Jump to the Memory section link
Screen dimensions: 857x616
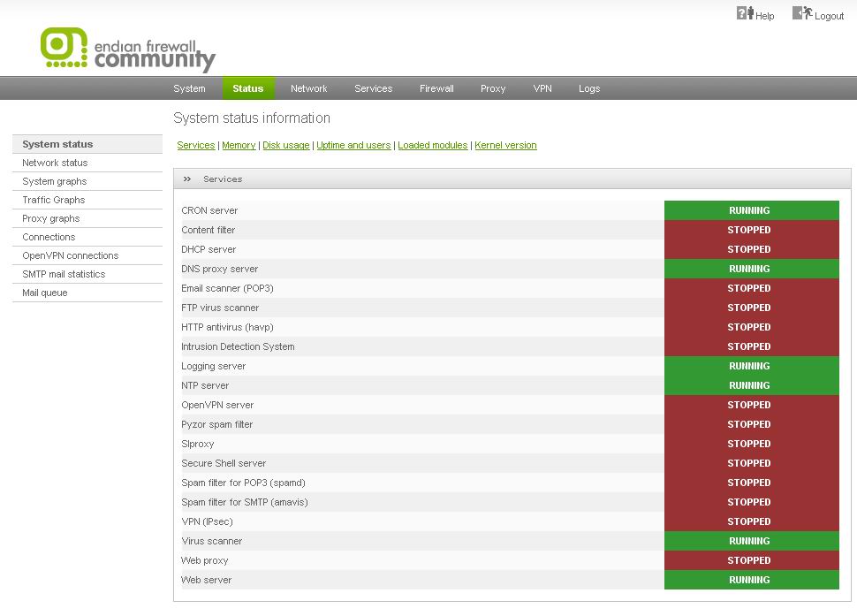(239, 146)
